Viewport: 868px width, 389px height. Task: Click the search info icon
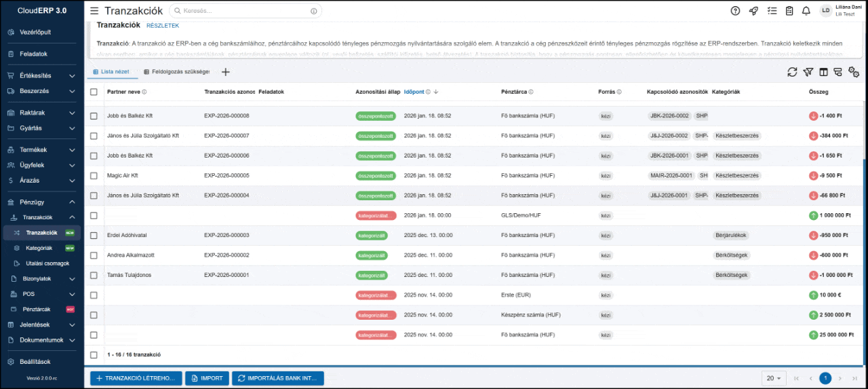point(313,11)
